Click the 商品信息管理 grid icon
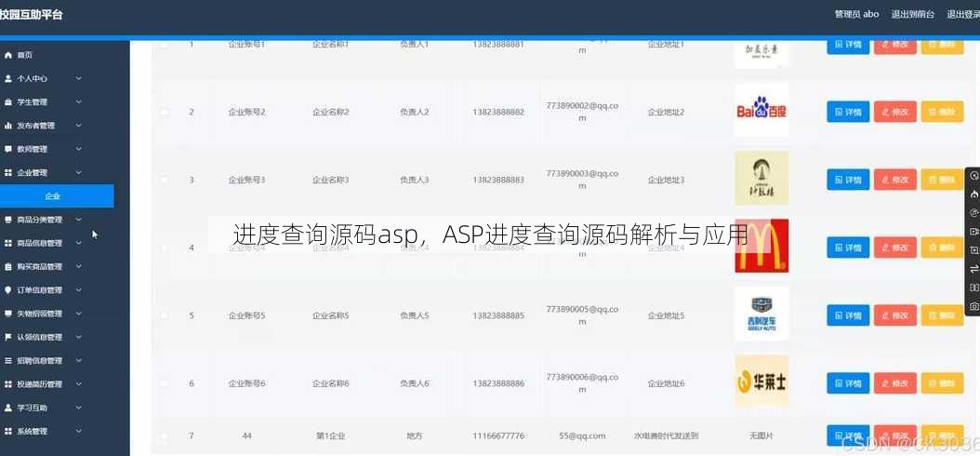This screenshot has height=456, width=980. [x=8, y=243]
